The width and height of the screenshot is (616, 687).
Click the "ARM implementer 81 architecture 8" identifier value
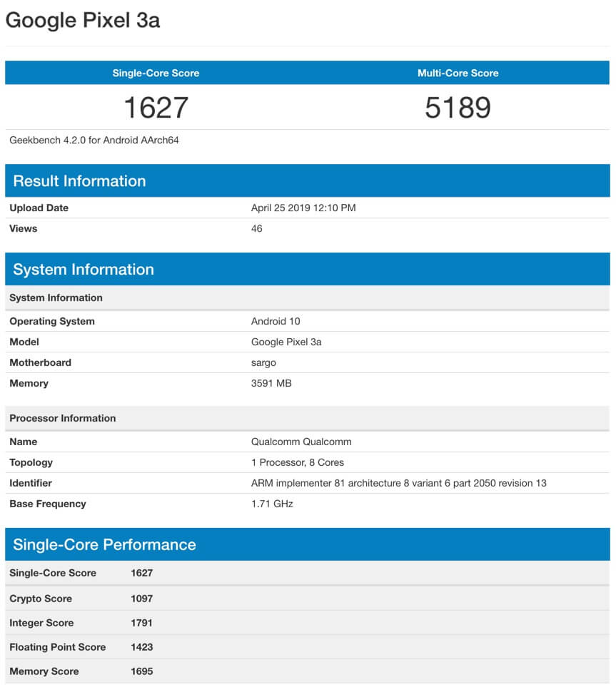point(398,483)
